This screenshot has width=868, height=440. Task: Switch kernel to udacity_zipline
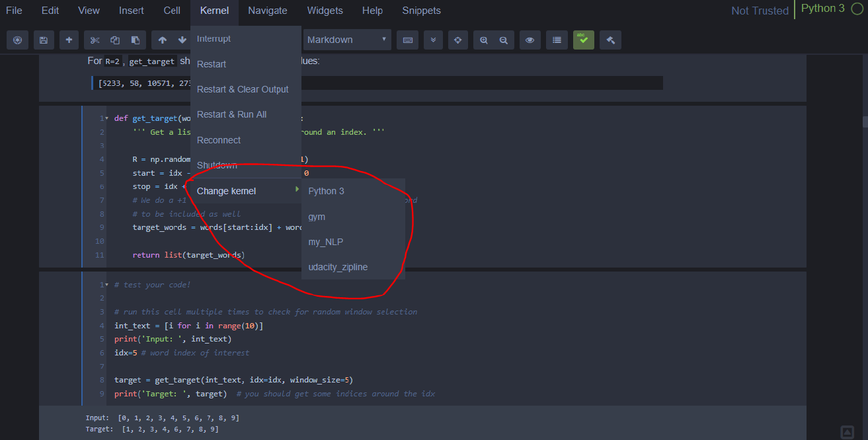click(353, 267)
